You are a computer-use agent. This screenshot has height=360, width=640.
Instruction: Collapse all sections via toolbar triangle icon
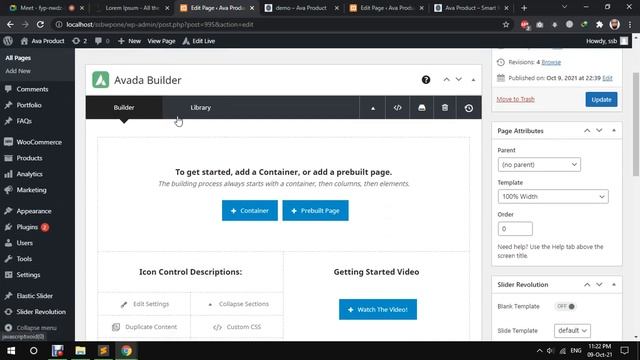pos(373,108)
